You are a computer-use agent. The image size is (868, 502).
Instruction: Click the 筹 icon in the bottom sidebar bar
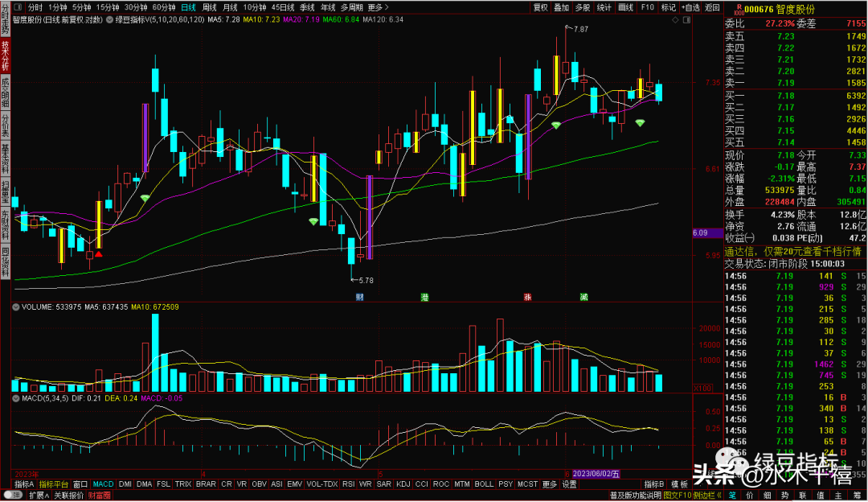(856, 496)
